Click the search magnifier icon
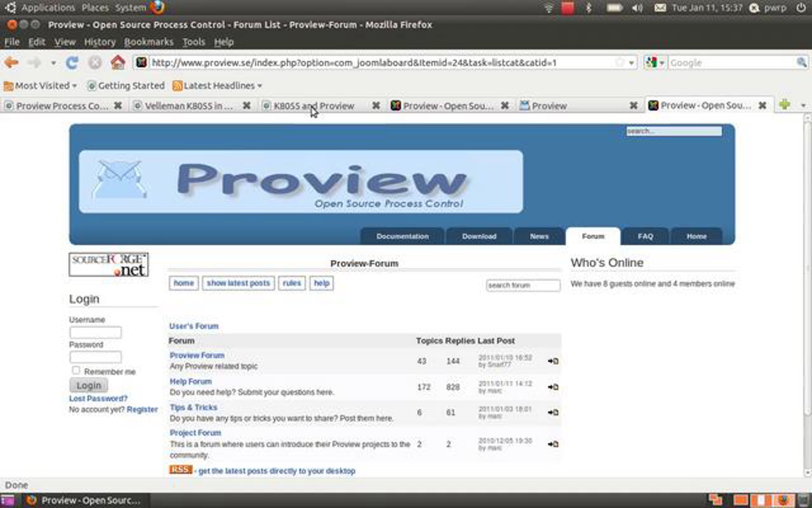 [x=801, y=62]
